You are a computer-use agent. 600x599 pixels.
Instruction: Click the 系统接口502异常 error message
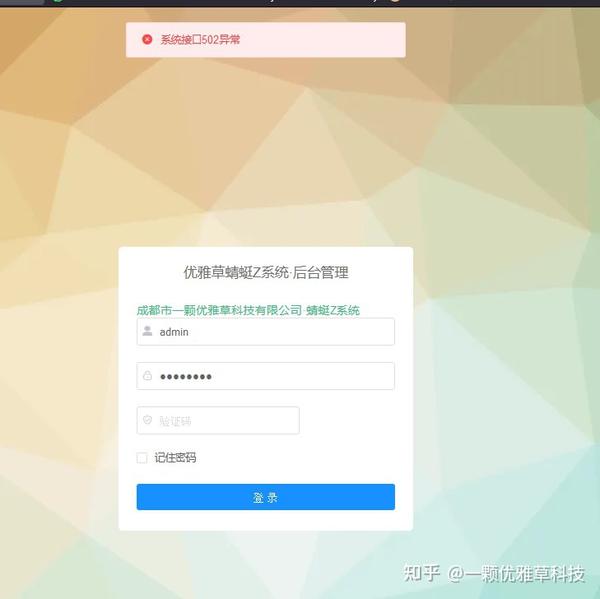(x=200, y=39)
